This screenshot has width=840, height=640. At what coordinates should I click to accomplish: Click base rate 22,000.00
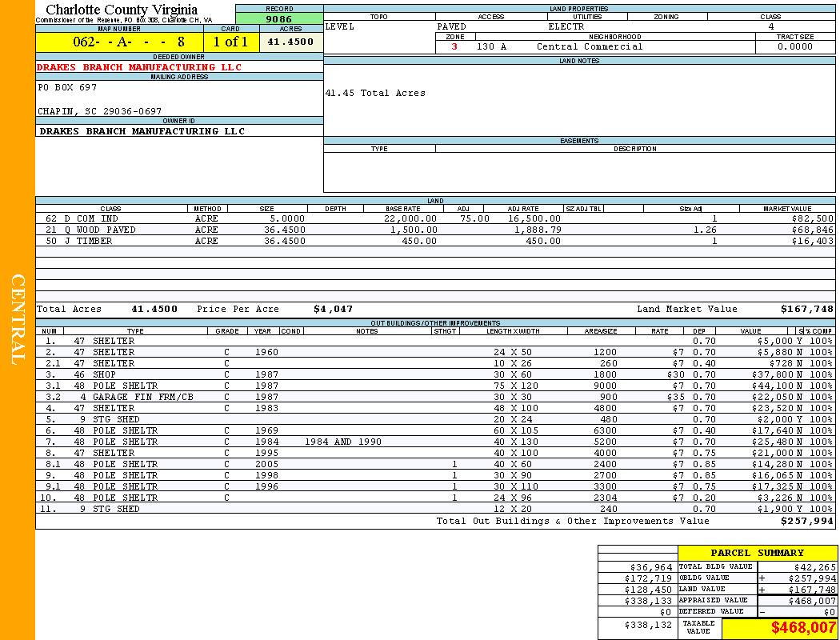pos(410,218)
